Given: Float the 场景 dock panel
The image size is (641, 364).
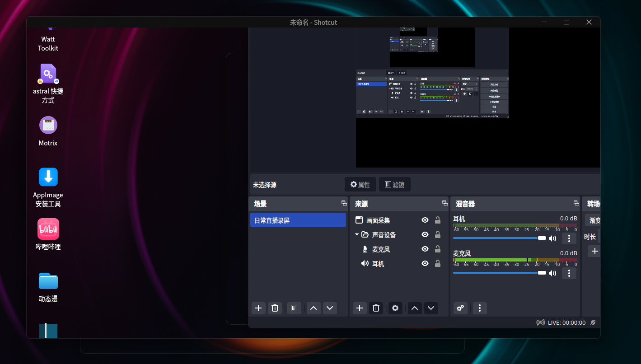Looking at the screenshot, I should click(x=344, y=203).
